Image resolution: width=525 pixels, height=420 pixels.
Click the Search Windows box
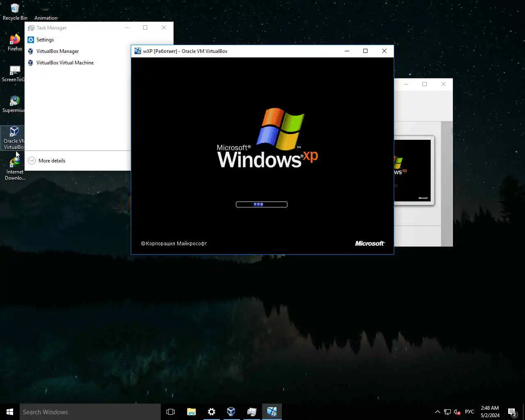coord(90,412)
